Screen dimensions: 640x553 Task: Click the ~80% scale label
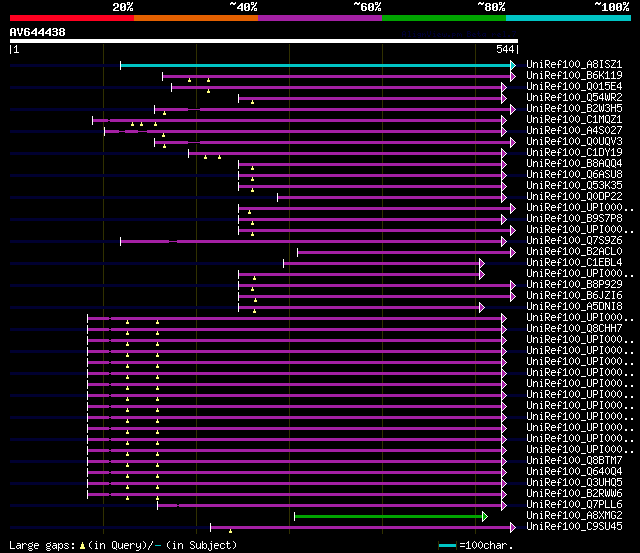point(491,7)
